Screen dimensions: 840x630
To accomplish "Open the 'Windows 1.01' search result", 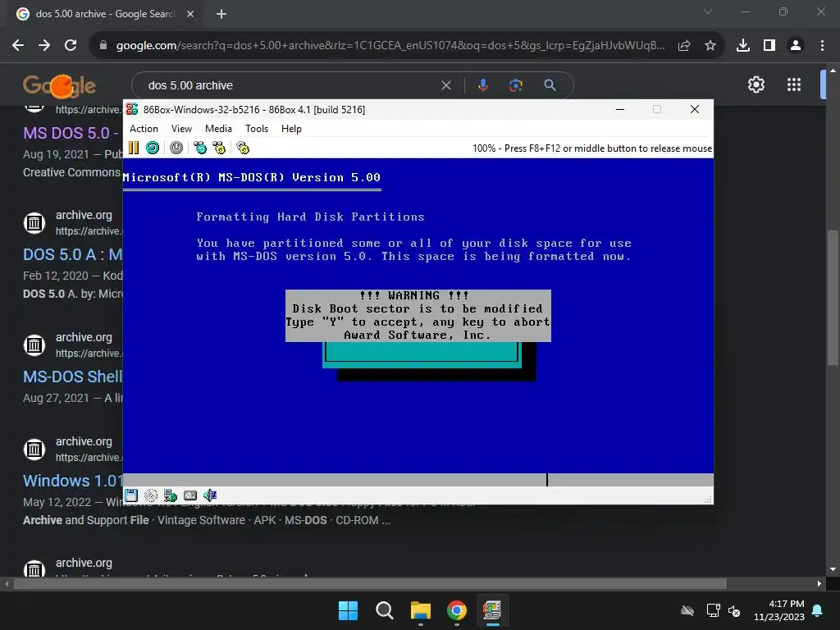I will tap(72, 481).
